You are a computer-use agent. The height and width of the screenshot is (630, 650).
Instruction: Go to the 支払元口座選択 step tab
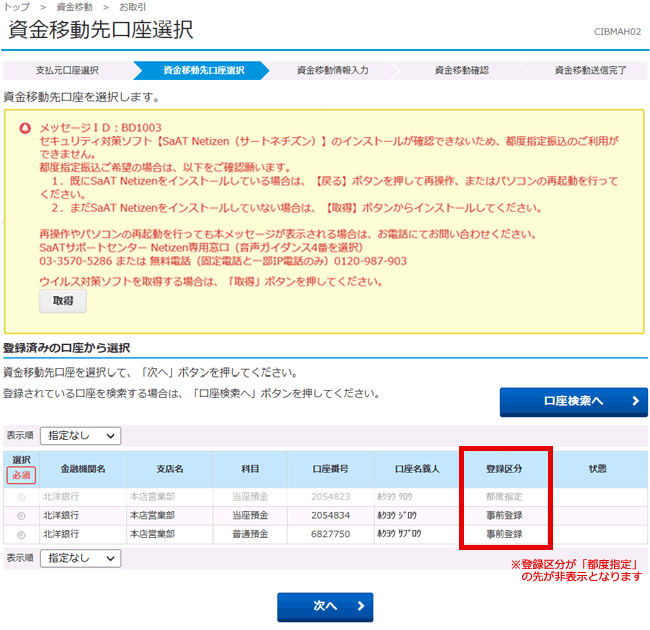point(67,71)
